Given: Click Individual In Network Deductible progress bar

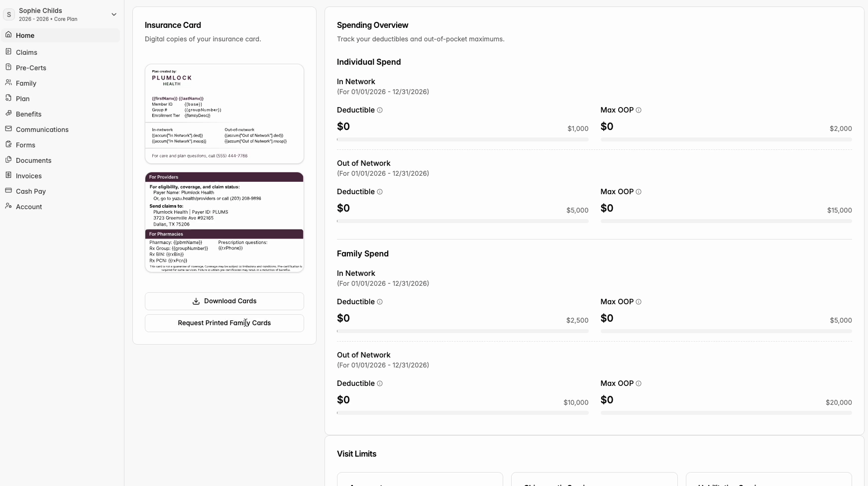Looking at the screenshot, I should point(463,139).
